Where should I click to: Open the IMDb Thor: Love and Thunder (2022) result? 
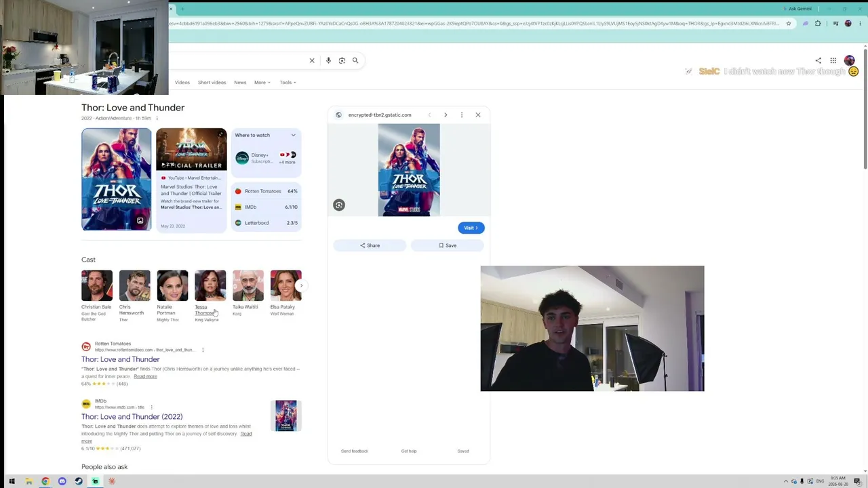[132, 417]
